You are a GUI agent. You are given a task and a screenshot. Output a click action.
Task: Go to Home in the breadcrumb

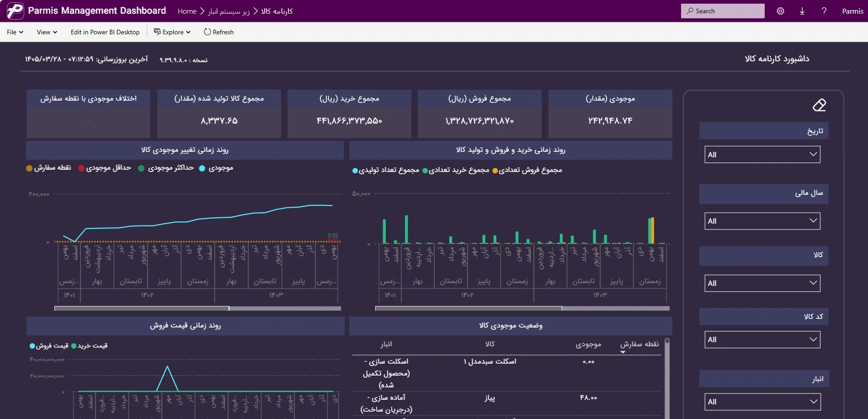coord(187,11)
